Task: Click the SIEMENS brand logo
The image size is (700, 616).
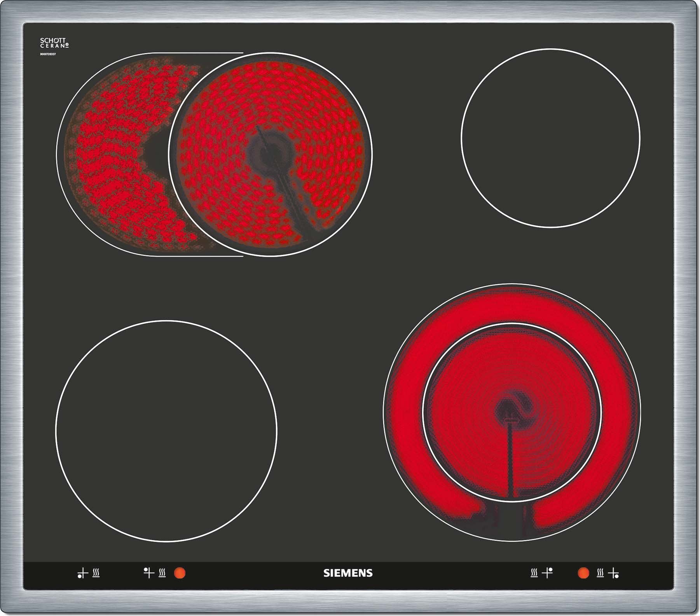Action: [x=348, y=573]
